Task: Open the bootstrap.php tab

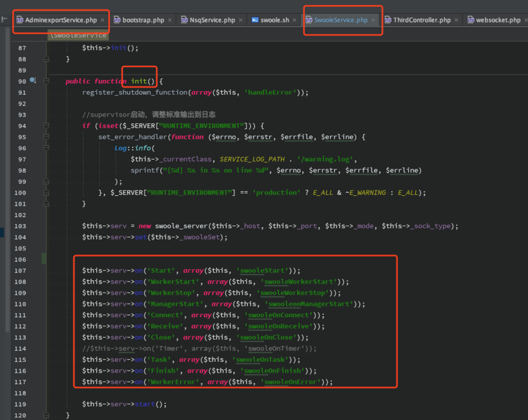Action: [x=143, y=20]
